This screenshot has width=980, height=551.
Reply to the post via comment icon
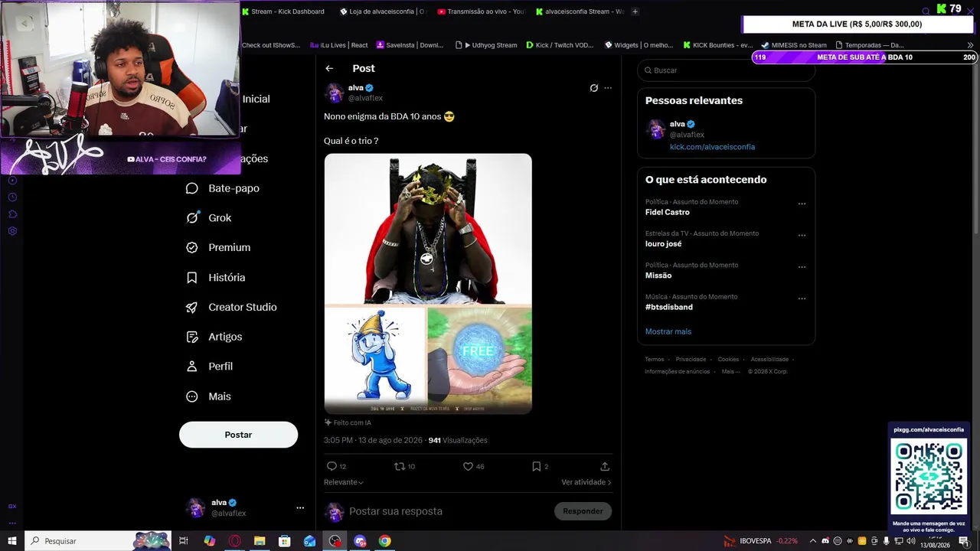click(x=332, y=466)
